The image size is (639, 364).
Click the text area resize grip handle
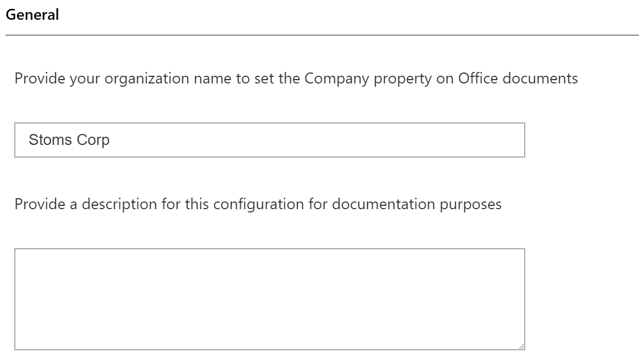point(521,346)
